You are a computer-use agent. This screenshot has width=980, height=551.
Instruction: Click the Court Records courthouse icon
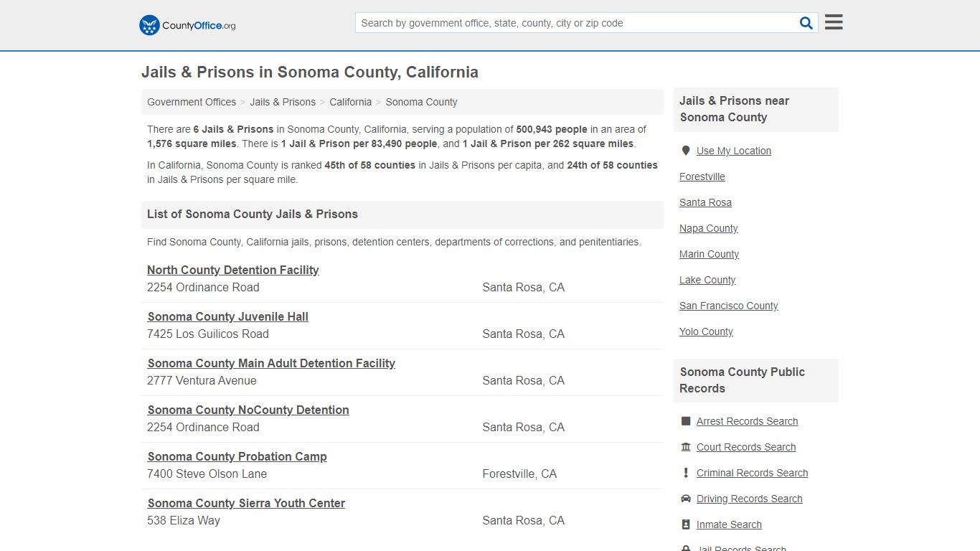point(686,447)
